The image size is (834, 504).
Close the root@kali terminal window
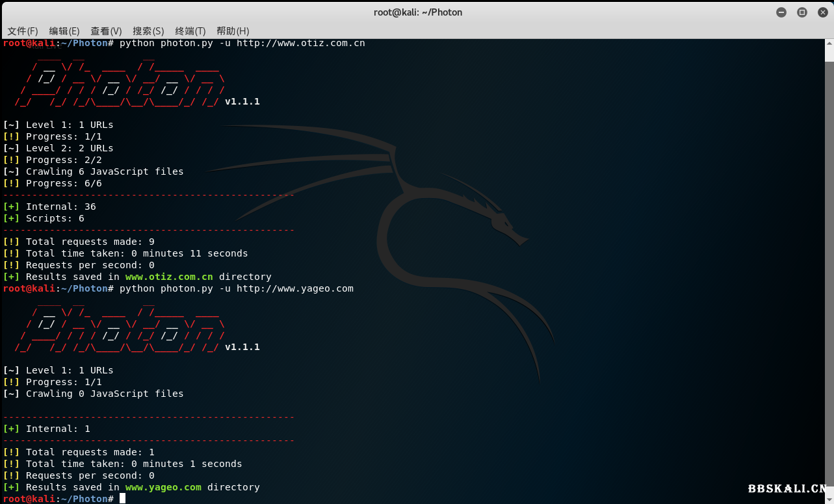pos(822,12)
